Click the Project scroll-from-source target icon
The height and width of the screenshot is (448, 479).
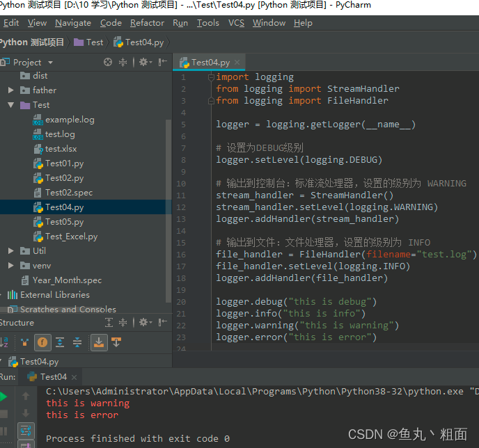click(108, 62)
